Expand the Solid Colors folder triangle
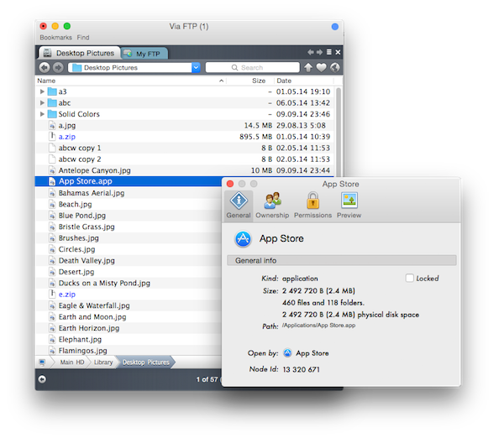Image resolution: width=504 pixels, height=438 pixels. [42, 114]
